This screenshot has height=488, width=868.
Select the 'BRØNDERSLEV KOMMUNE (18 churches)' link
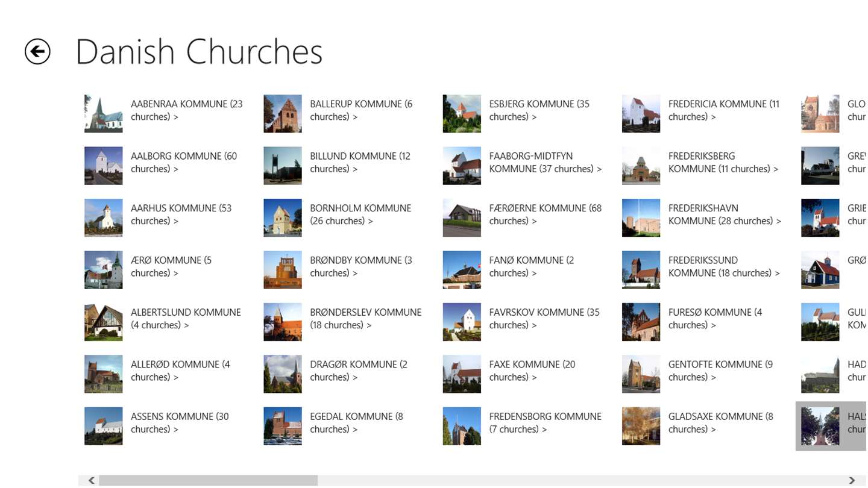point(366,319)
